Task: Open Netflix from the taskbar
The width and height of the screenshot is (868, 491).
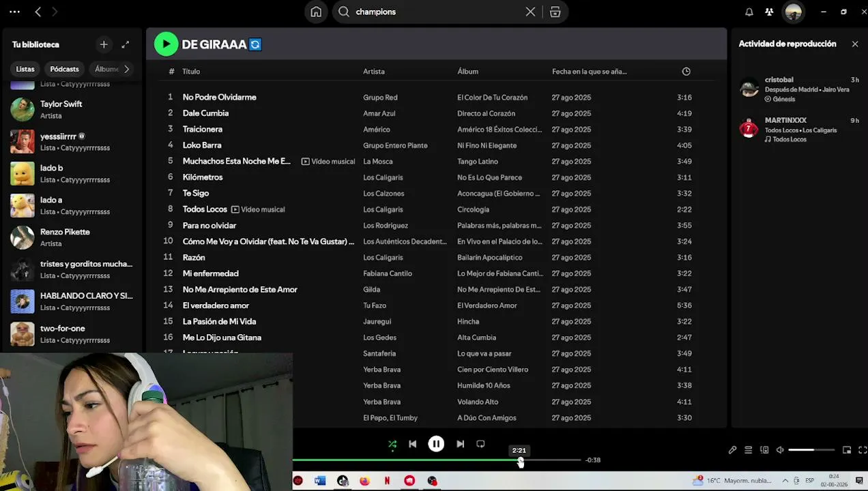Action: [387, 481]
